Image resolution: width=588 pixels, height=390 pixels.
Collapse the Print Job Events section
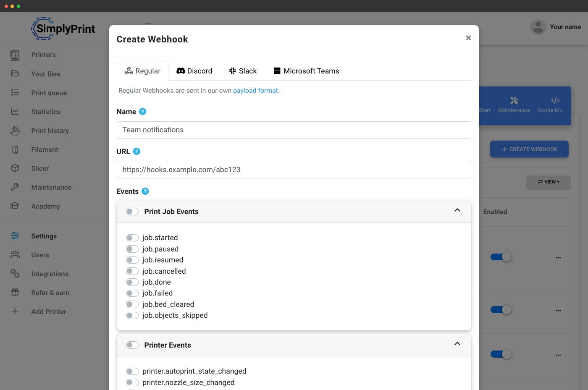[457, 210]
